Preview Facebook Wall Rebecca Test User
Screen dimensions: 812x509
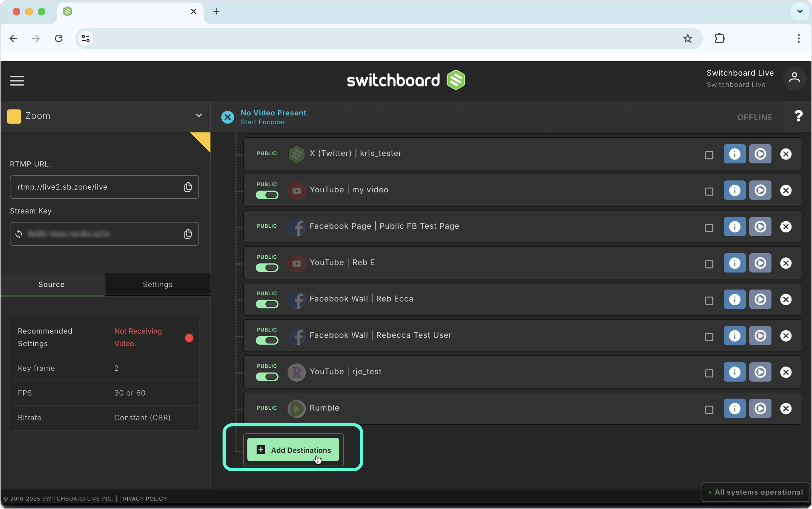[x=760, y=336]
